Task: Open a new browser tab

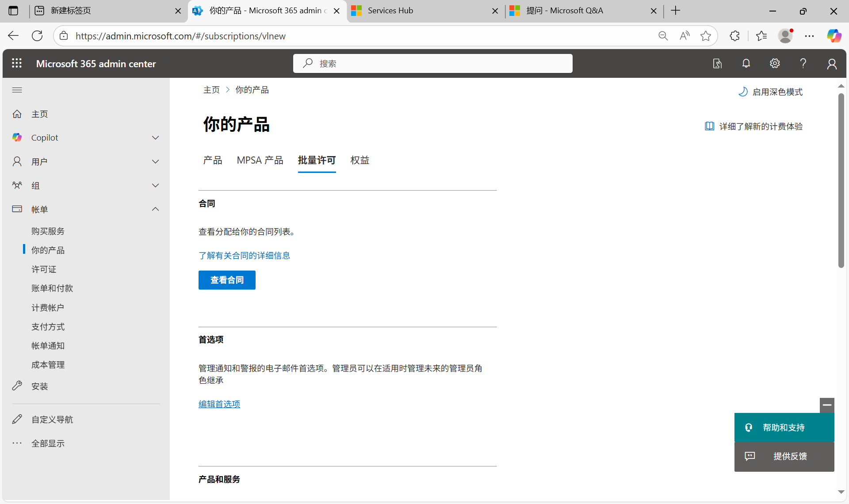Action: tap(675, 11)
